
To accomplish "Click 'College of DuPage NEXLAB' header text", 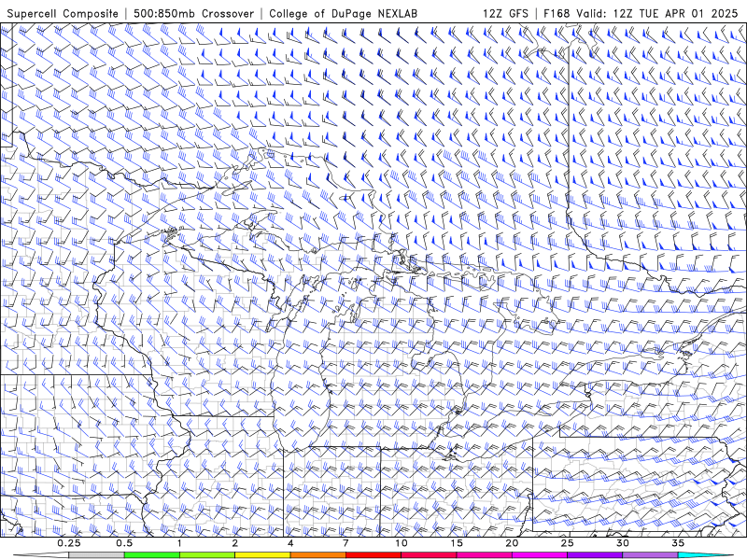I will point(343,13).
